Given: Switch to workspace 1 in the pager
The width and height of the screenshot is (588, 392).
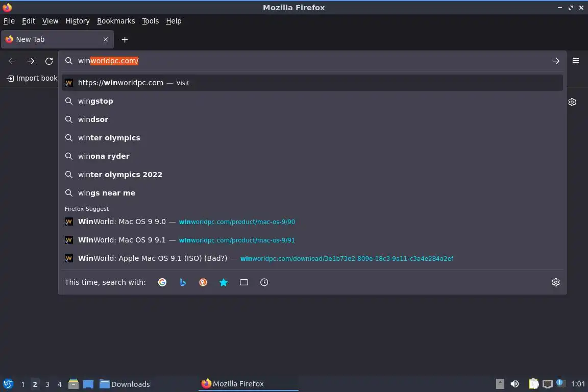Looking at the screenshot, I should pos(23,384).
